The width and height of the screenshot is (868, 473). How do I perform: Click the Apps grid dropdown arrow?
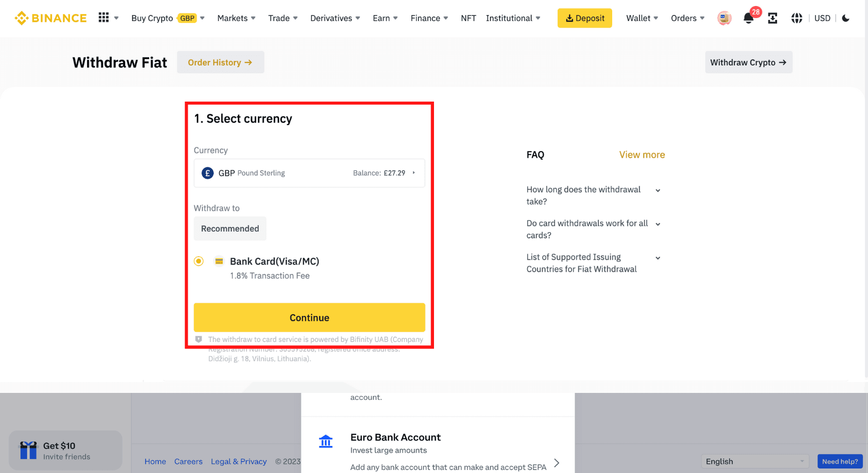point(116,18)
